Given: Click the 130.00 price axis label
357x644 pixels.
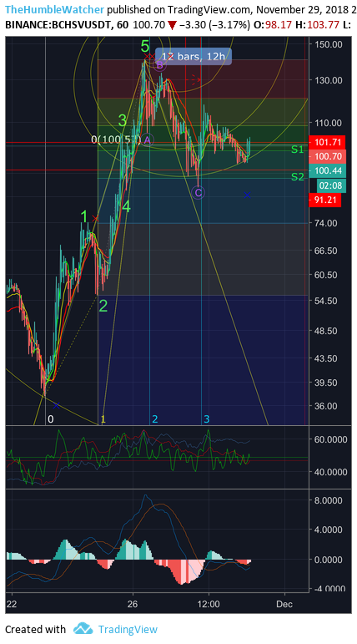Looking at the screenshot, I should click(x=328, y=80).
